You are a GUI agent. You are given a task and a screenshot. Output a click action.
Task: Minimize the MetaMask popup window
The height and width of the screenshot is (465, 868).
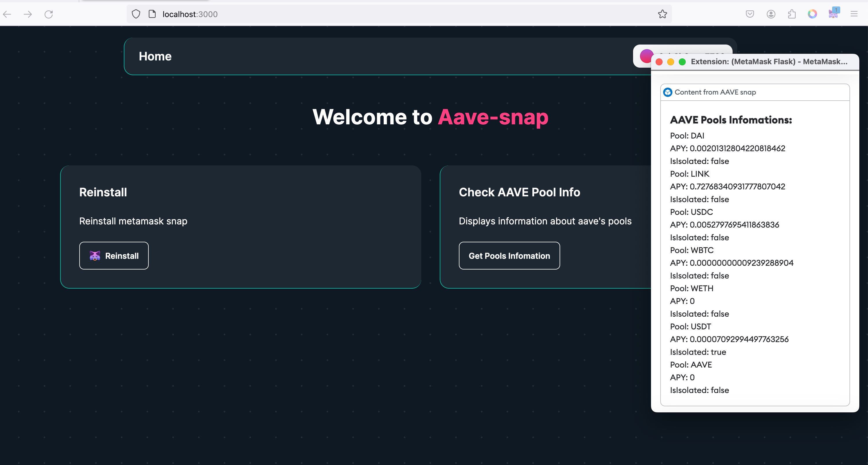pos(671,62)
